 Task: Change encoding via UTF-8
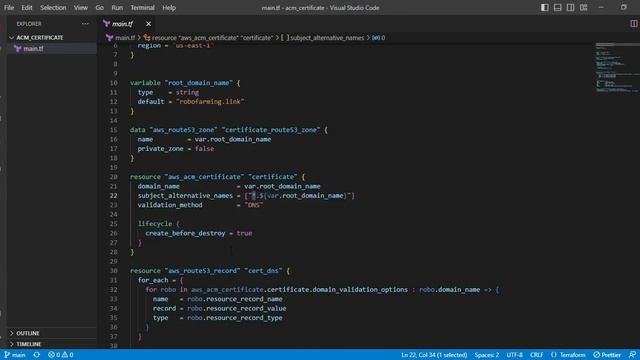(514, 355)
